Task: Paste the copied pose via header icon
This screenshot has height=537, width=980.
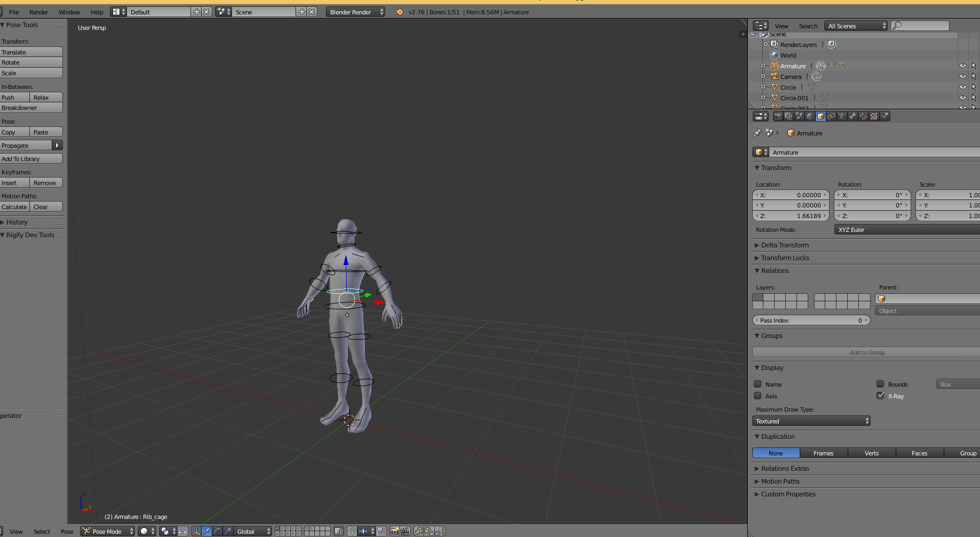Action: [429, 531]
